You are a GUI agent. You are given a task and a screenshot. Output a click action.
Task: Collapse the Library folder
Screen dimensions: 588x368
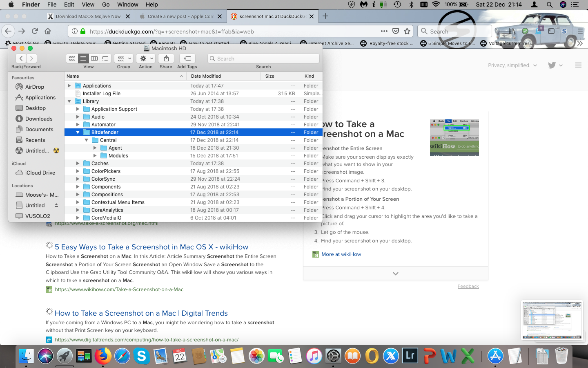pos(69,101)
